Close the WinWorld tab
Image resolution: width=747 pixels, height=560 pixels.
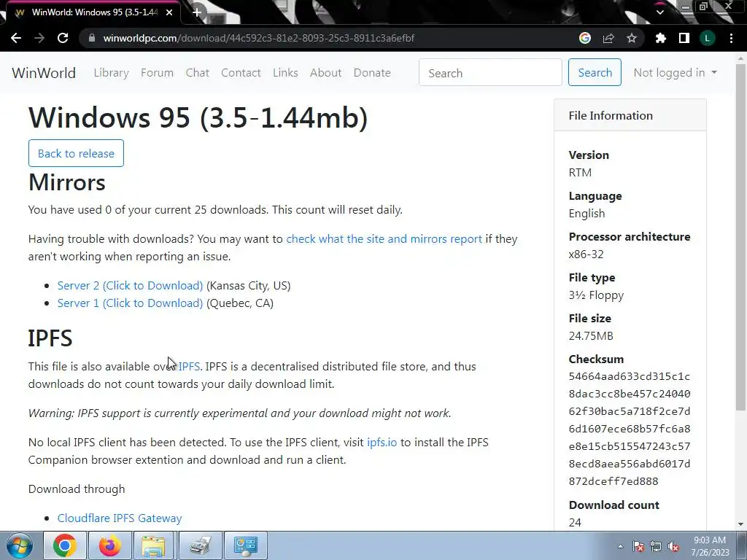coord(169,12)
